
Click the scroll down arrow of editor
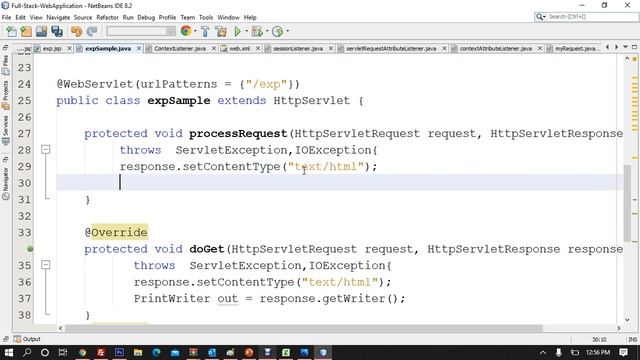tap(627, 320)
